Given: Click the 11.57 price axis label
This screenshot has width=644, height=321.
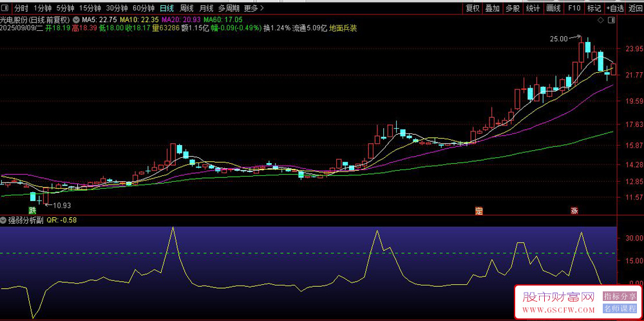Looking at the screenshot, I should (634, 197).
